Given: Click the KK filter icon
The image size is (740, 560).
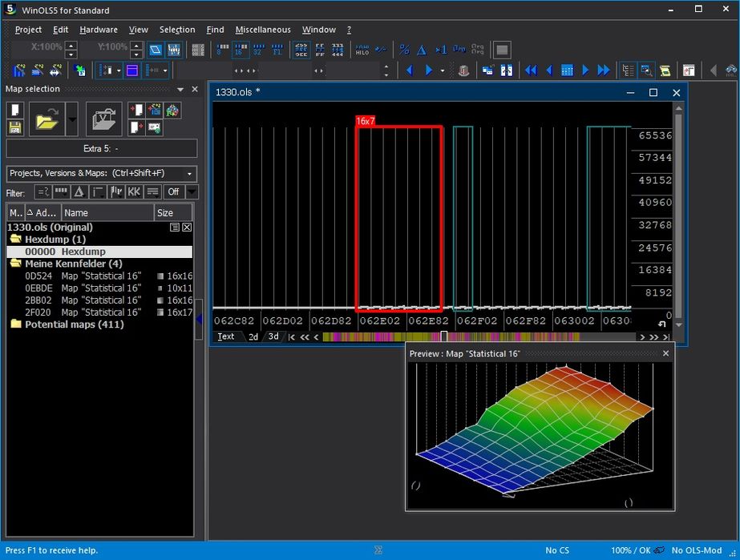Looking at the screenshot, I should pos(134,192).
